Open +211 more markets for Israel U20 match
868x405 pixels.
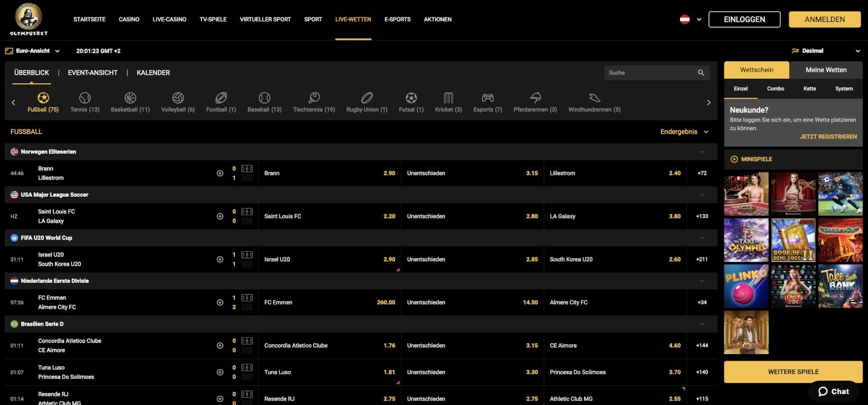click(702, 259)
